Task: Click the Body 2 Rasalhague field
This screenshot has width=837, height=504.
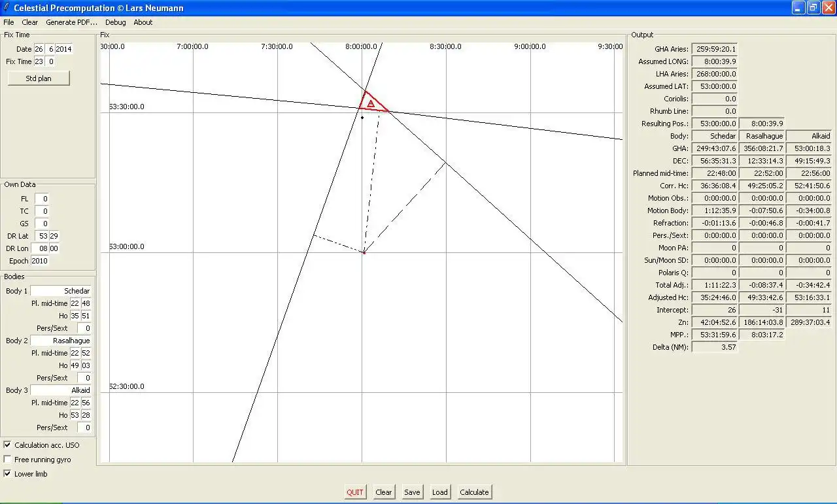Action: (x=61, y=341)
